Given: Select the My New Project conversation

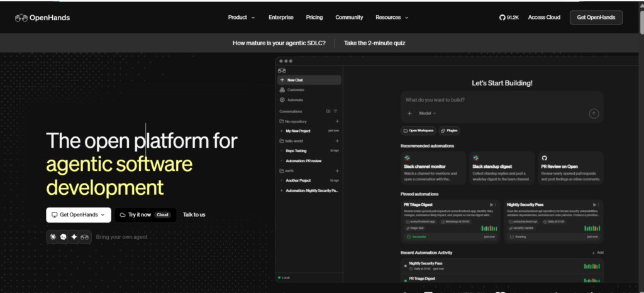Looking at the screenshot, I should coord(309,131).
